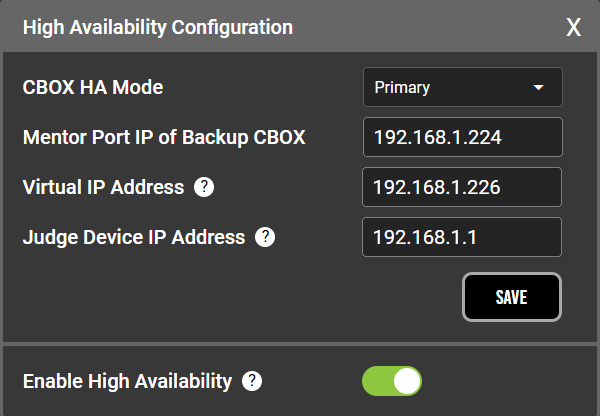The width and height of the screenshot is (600, 416).
Task: Click the High Availability Configuration title
Action: pyautogui.click(x=158, y=27)
